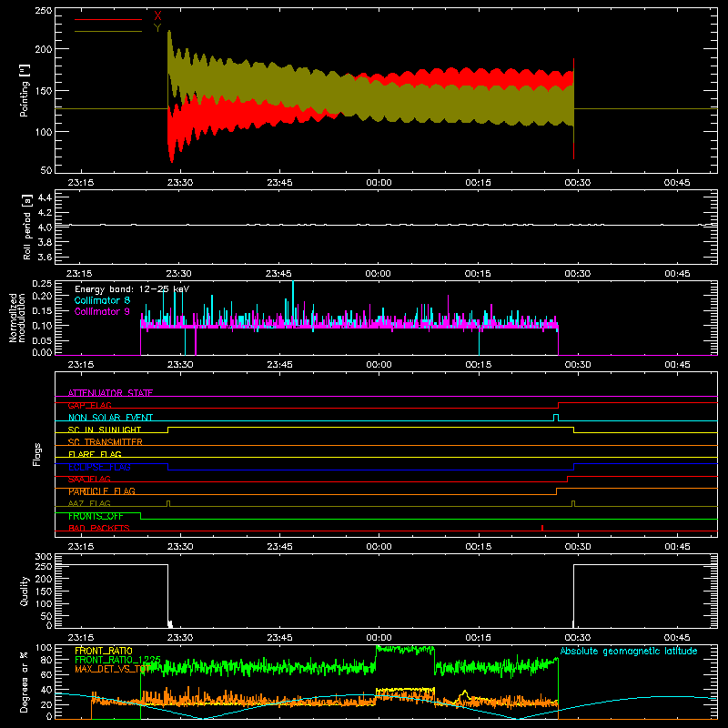The height and width of the screenshot is (728, 728).
Task: Click the FLARE_FLAG label
Action: [x=95, y=454]
